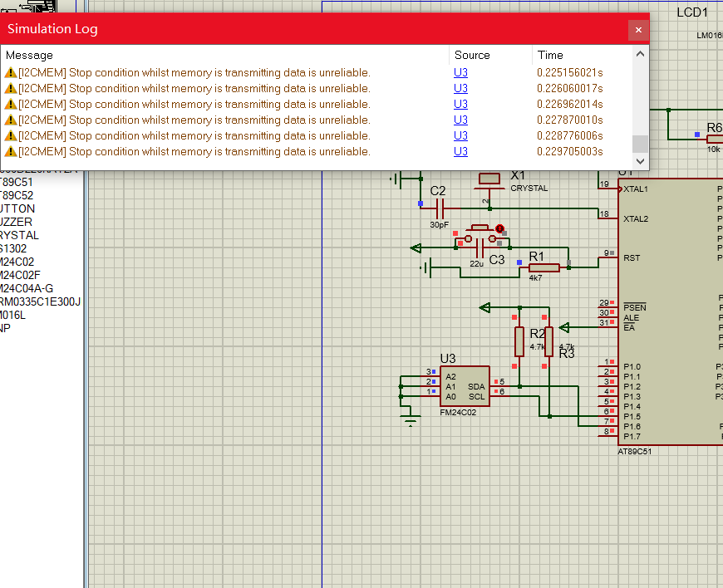Select the 30pF capacitor C2 symbol
723x588 pixels.
click(440, 208)
